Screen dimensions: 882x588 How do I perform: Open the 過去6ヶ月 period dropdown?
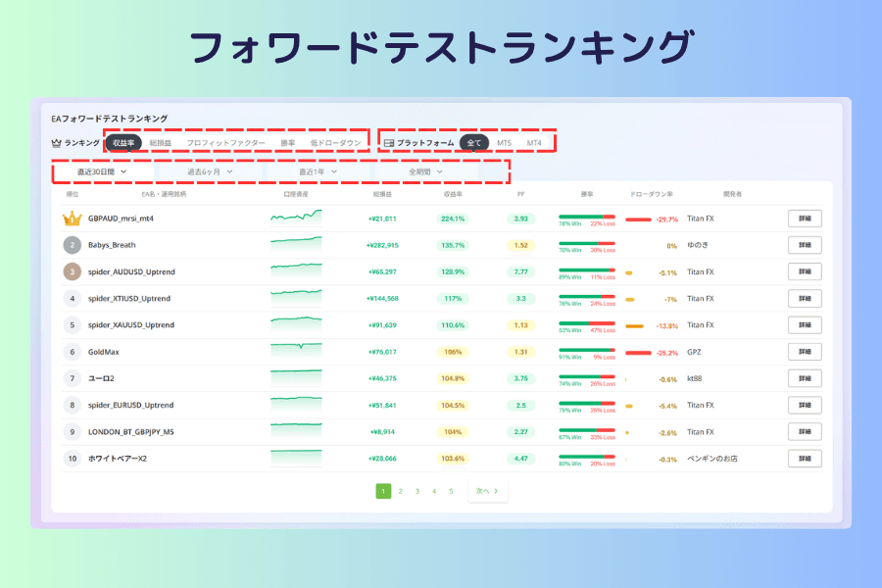210,171
